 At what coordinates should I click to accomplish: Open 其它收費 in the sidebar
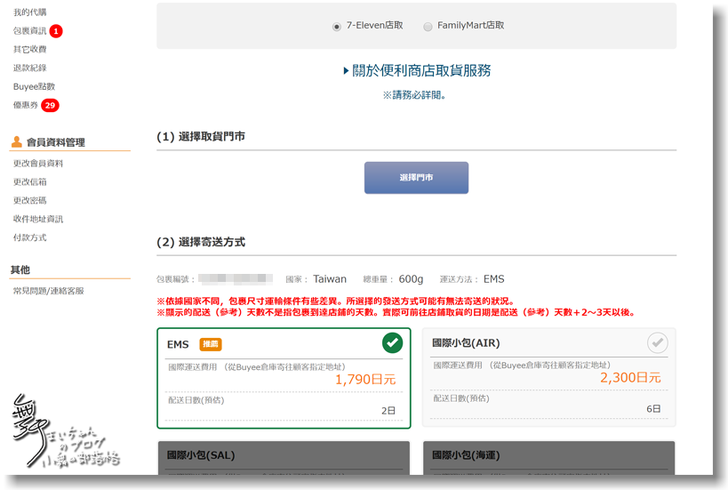(x=30, y=49)
